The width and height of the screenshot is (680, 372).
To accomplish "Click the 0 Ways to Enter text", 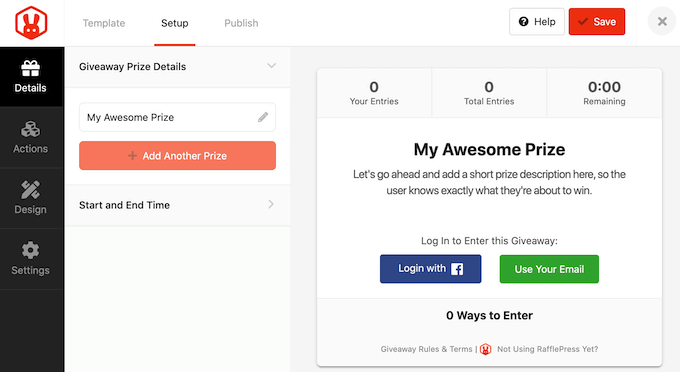I will [489, 316].
